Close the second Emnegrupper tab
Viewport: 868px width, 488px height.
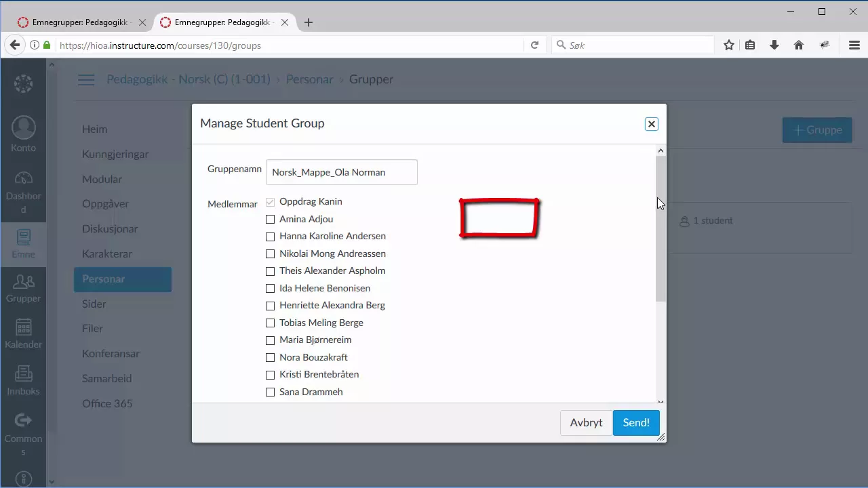(x=285, y=22)
